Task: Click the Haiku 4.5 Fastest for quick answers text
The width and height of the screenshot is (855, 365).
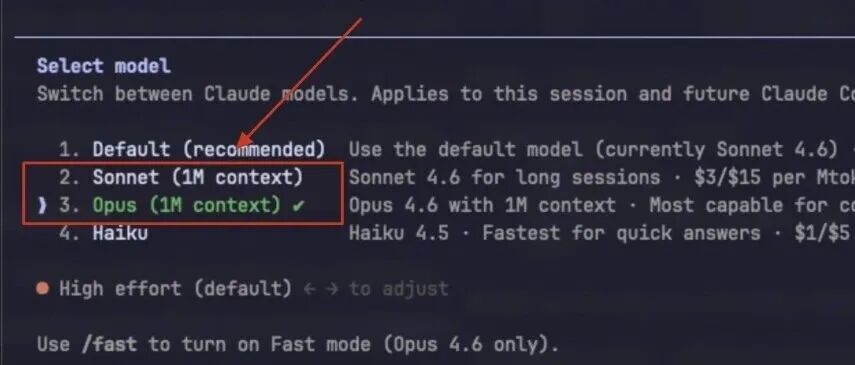Action: point(554,233)
